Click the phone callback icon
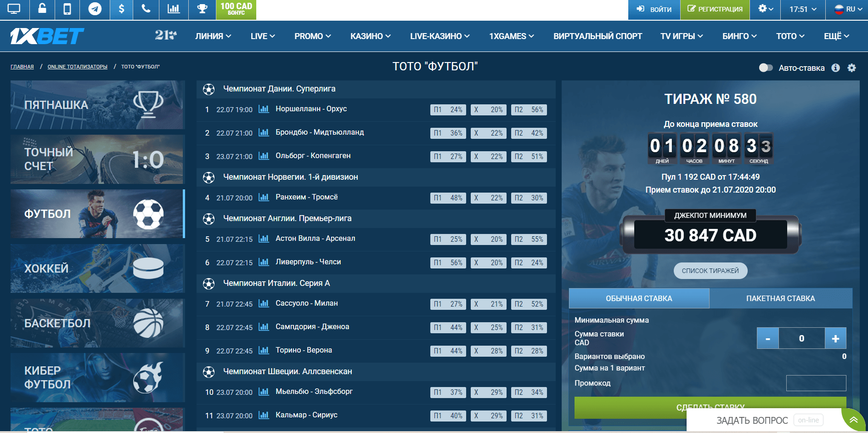The image size is (868, 433). (146, 9)
